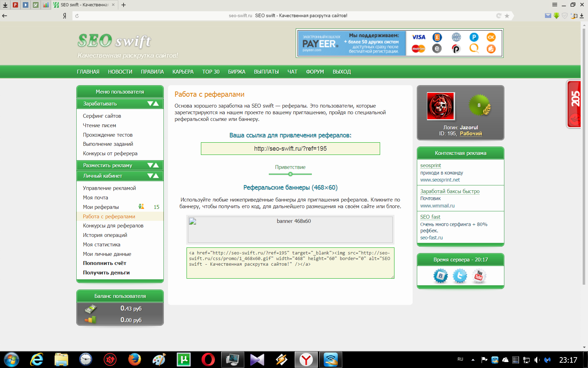Image resolution: width=588 pixels, height=368 pixels.
Task: Open Управление рекламой link
Action: click(x=109, y=188)
